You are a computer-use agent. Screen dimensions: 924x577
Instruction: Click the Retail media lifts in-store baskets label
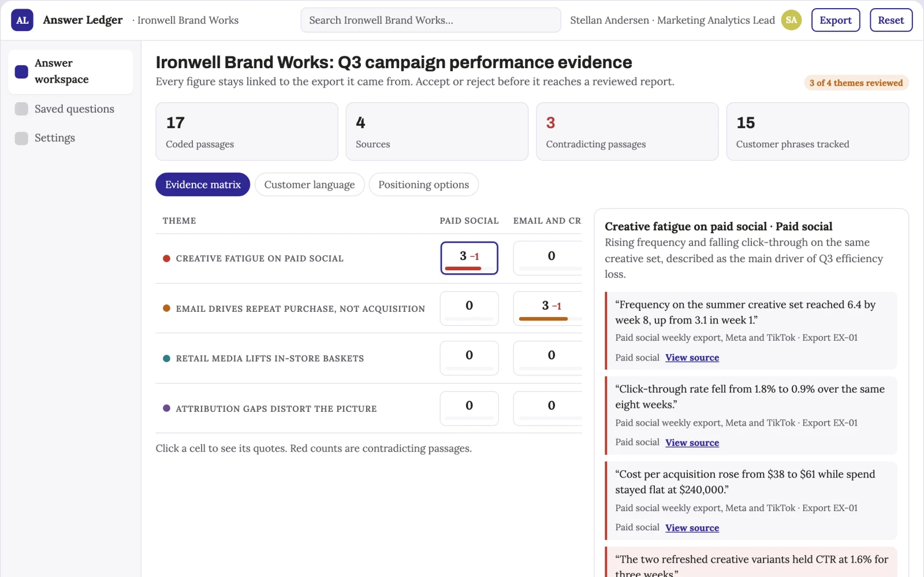pyautogui.click(x=270, y=359)
